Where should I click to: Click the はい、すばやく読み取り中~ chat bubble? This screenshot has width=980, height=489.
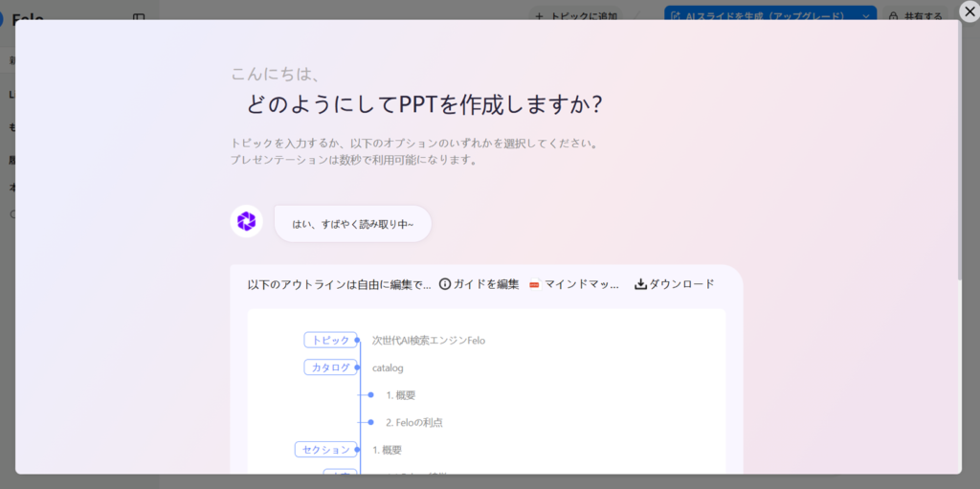coord(352,224)
